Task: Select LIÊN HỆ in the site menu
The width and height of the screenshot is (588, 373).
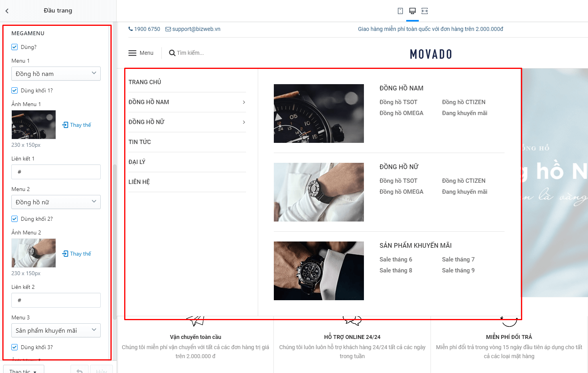Action: 139,182
